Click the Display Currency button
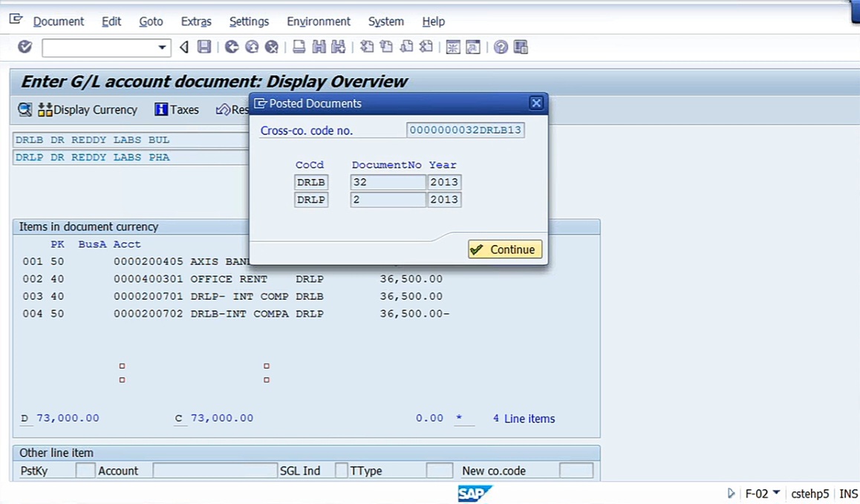This screenshot has height=504, width=860. pyautogui.click(x=88, y=110)
